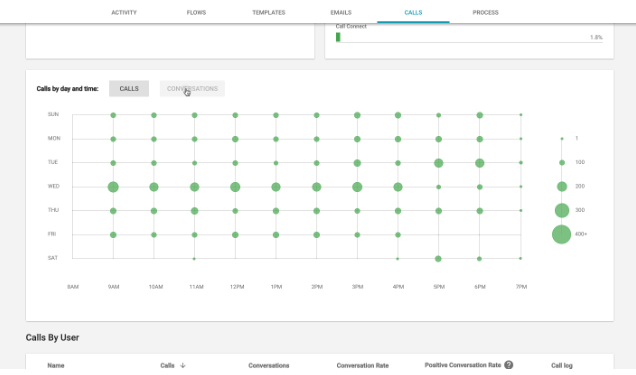This screenshot has width=636, height=375.
Task: Click the 100 legend bubble
Action: [x=562, y=163]
